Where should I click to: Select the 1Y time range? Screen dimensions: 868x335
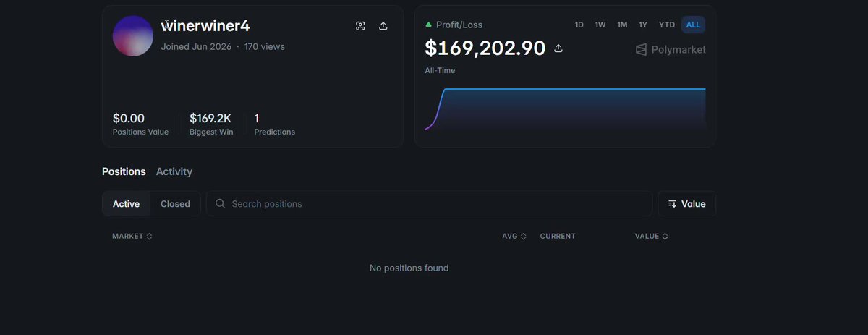[643, 25]
